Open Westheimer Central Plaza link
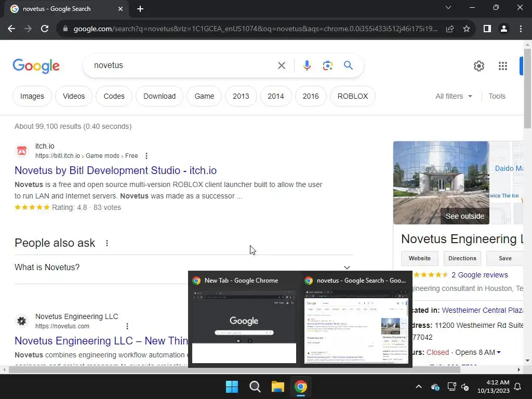Screen dimensions: 532x399 (x=482, y=310)
